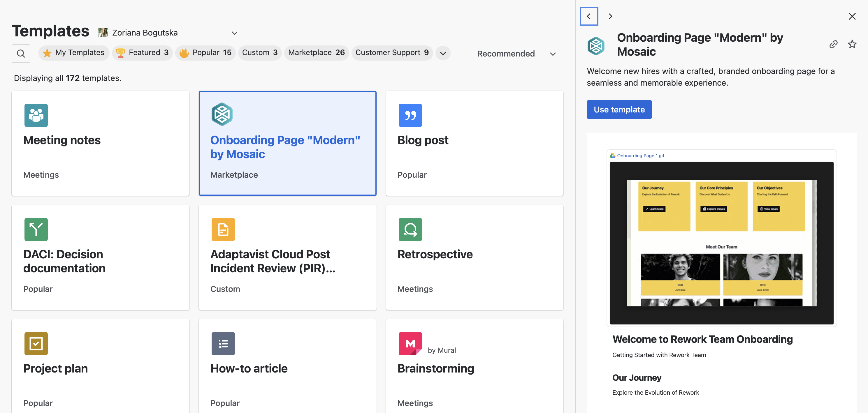
Task: Show more filter categories via chevron
Action: [x=443, y=53]
